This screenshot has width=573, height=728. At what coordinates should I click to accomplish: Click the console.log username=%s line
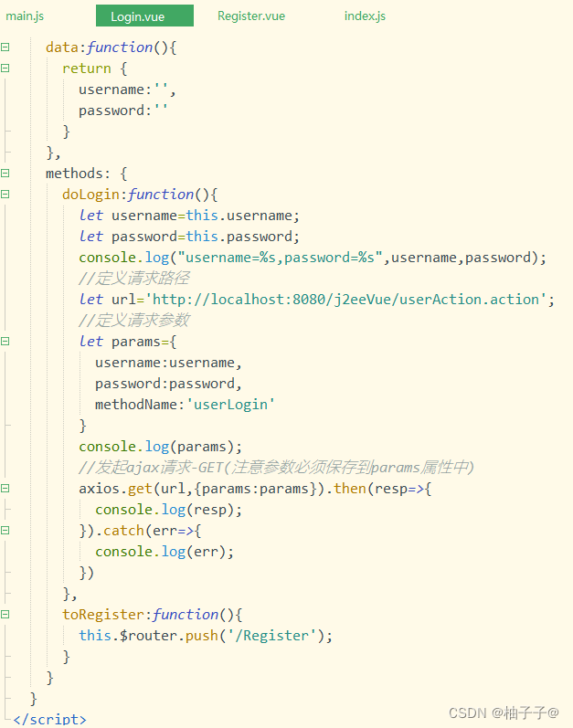313,258
